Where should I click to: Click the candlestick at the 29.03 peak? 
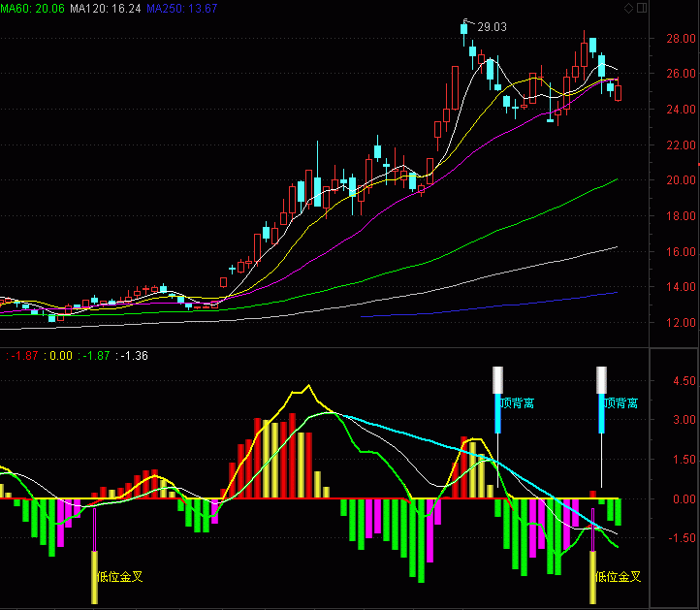[x=463, y=29]
